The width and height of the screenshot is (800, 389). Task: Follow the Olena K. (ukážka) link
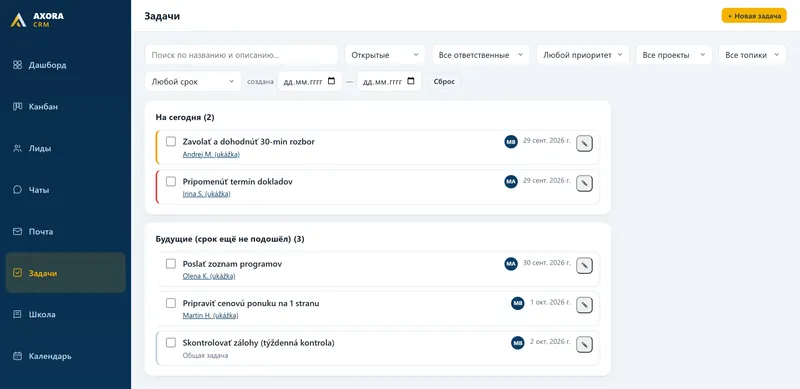(209, 276)
